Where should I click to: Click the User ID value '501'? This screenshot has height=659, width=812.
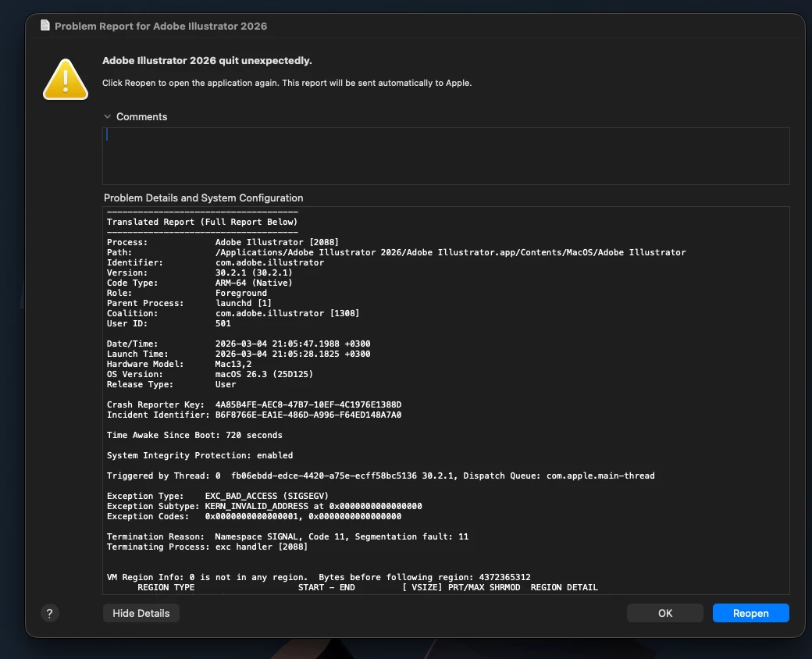coord(223,323)
